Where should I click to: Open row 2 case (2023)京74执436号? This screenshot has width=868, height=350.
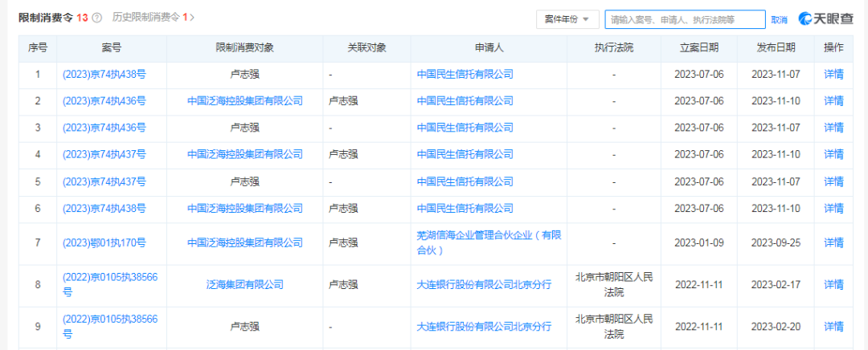tap(104, 101)
